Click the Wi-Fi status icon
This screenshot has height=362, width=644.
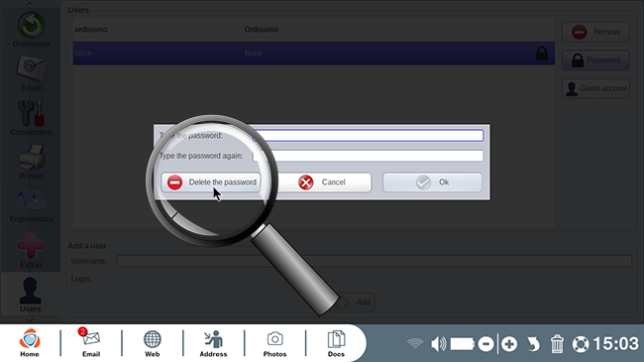click(415, 343)
